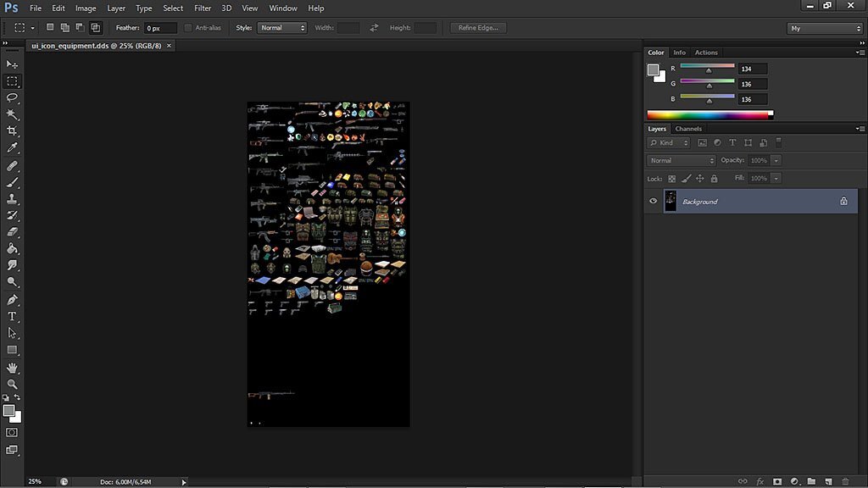
Task: Close the ui_icon_equipment.dds document tab
Action: [x=168, y=46]
